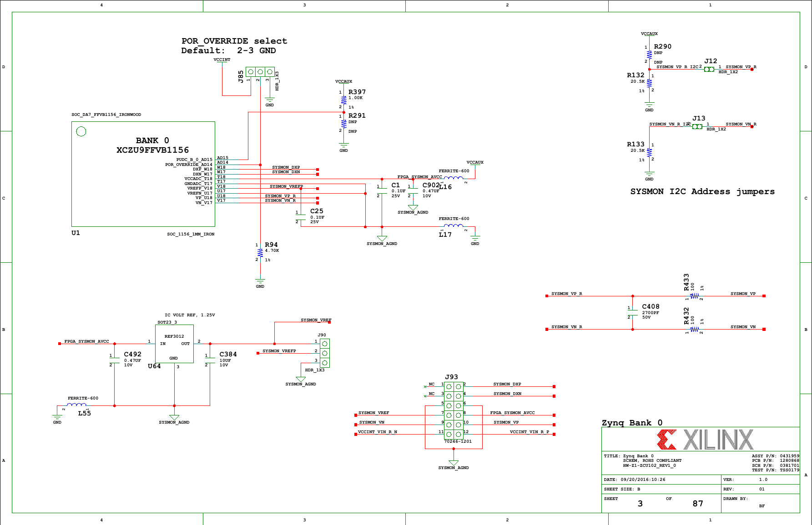This screenshot has height=525, width=812.
Task: Select total sheet count '87'
Action: pyautogui.click(x=698, y=504)
